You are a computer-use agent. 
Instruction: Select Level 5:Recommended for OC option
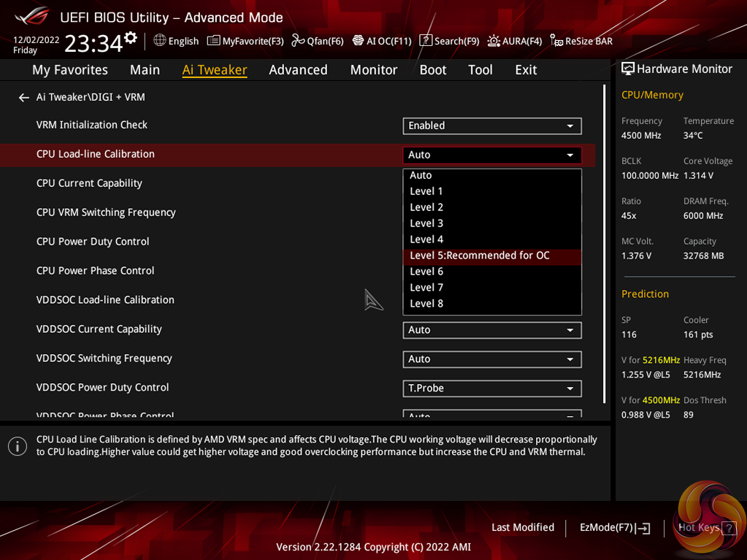[480, 256]
